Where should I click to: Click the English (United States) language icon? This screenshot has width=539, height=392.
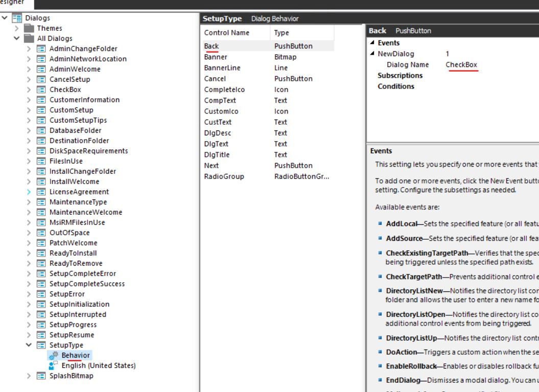click(x=54, y=365)
